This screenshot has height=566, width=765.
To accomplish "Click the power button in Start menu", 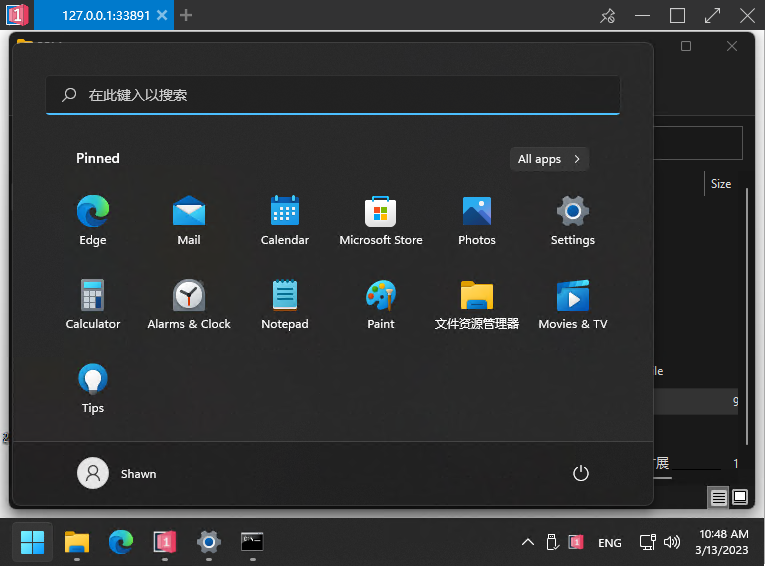I will click(581, 473).
